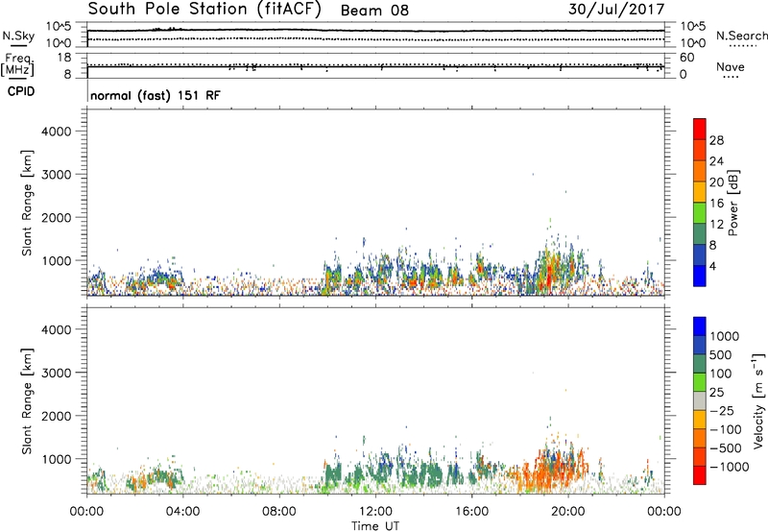The image size is (768, 532).
Task: Click the "16:00" time axis label
Action: (471, 512)
